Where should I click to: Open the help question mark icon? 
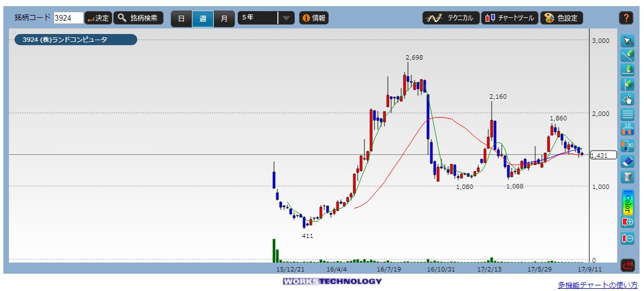coord(626,18)
